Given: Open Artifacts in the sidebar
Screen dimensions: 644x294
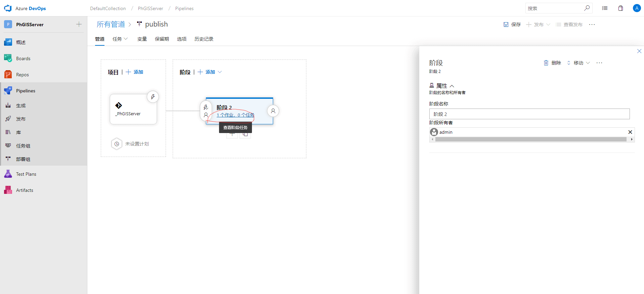Looking at the screenshot, I should (x=25, y=190).
